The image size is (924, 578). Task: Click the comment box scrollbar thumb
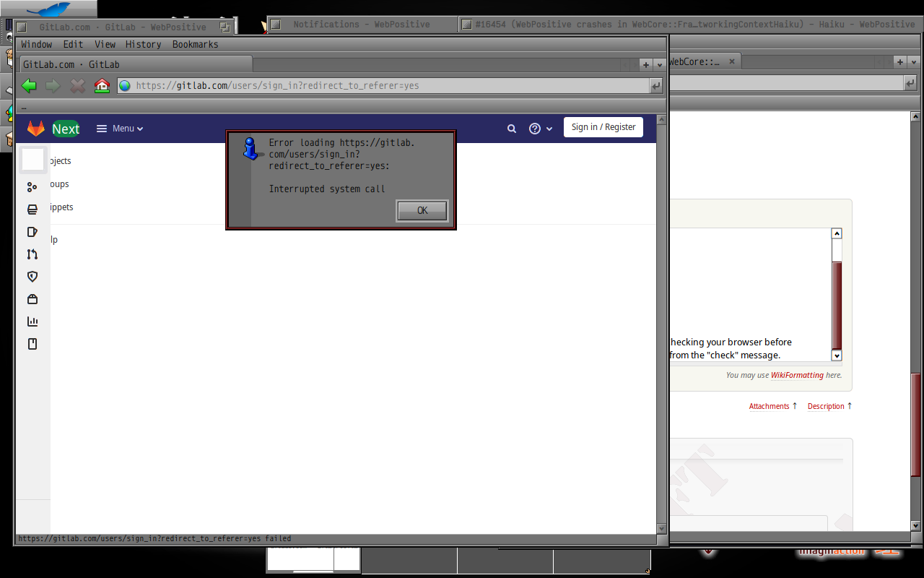pos(837,305)
